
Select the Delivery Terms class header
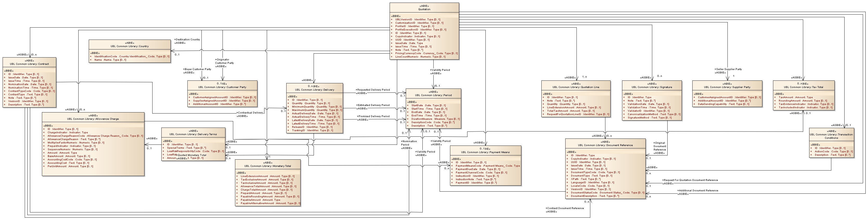pos(193,134)
